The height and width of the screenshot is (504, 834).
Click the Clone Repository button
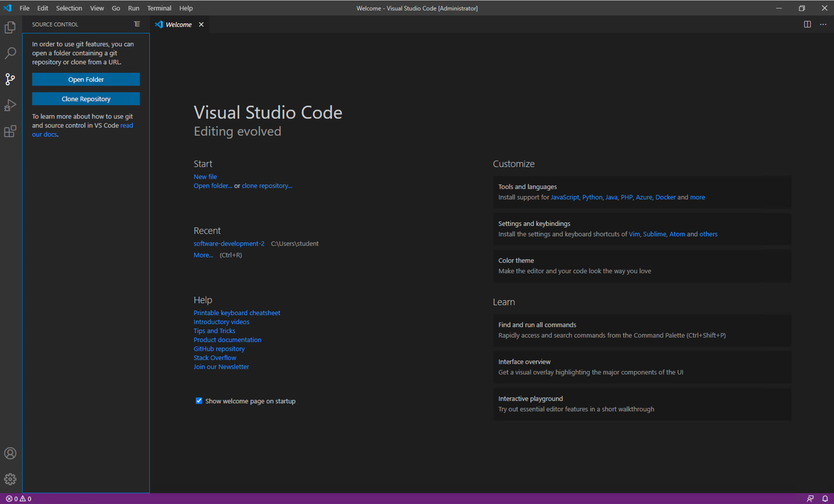click(86, 98)
